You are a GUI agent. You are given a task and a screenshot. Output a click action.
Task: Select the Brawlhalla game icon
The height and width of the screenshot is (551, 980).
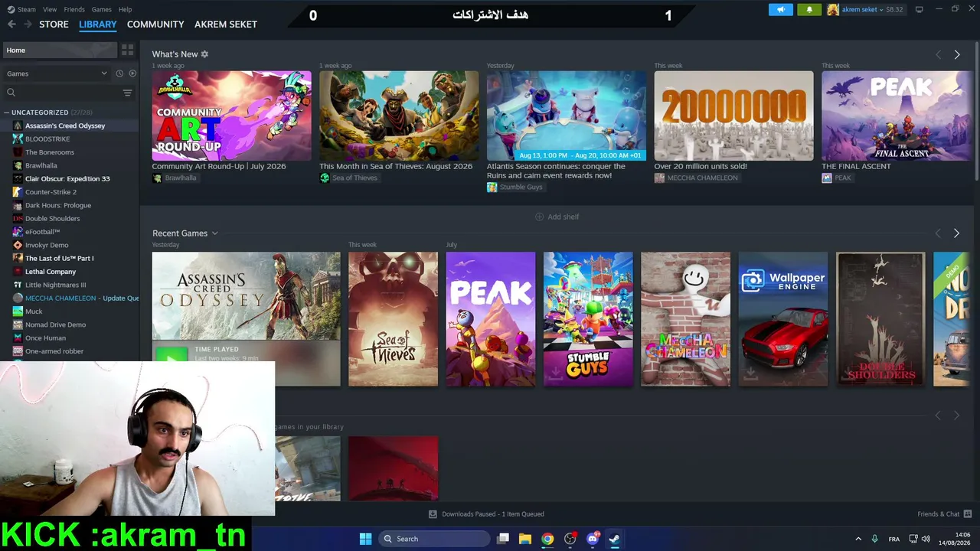click(x=18, y=165)
